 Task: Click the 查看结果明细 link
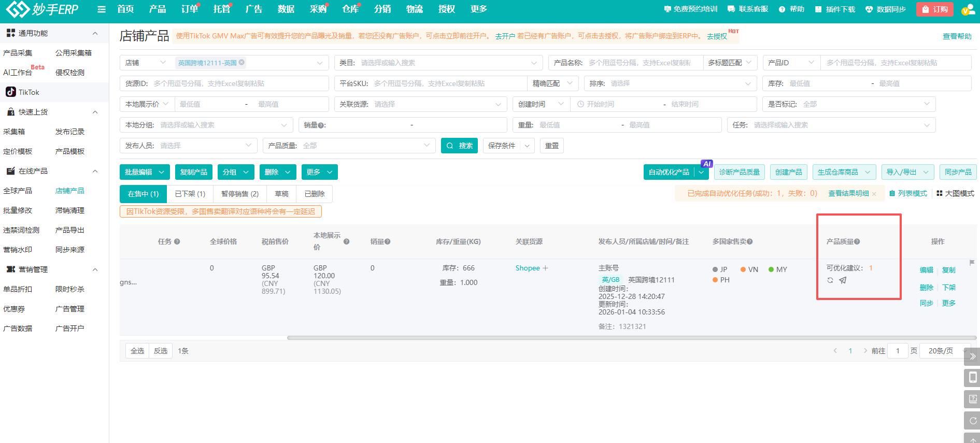click(848, 193)
